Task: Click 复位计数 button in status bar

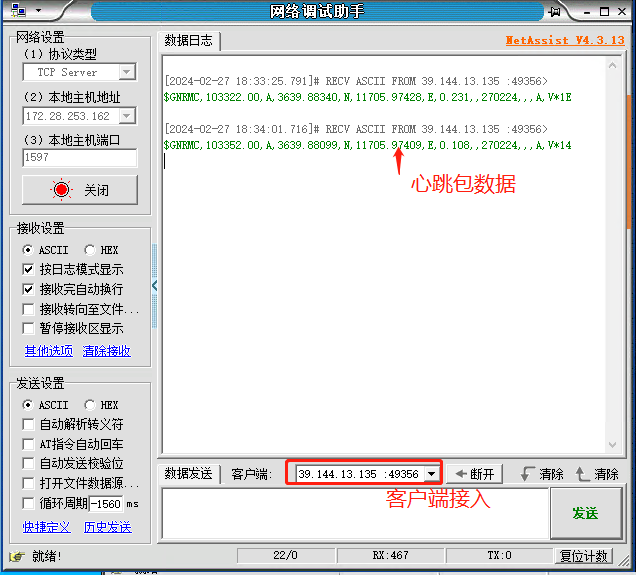Action: (584, 556)
